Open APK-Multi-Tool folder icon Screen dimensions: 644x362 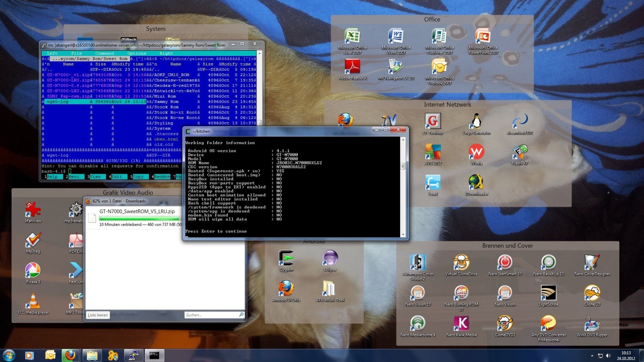coord(330,291)
